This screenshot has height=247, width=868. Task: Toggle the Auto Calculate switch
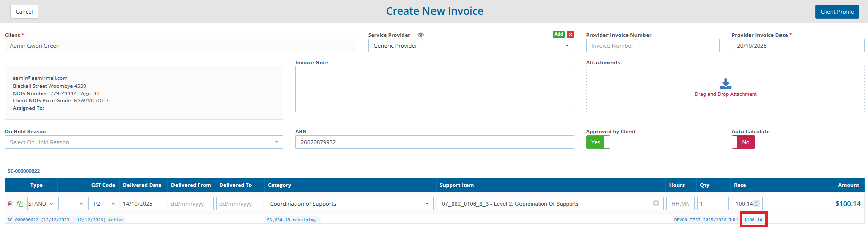pos(743,142)
